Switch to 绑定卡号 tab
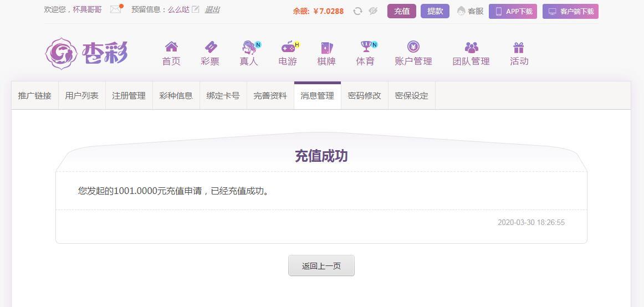644x307 pixels. pos(223,96)
